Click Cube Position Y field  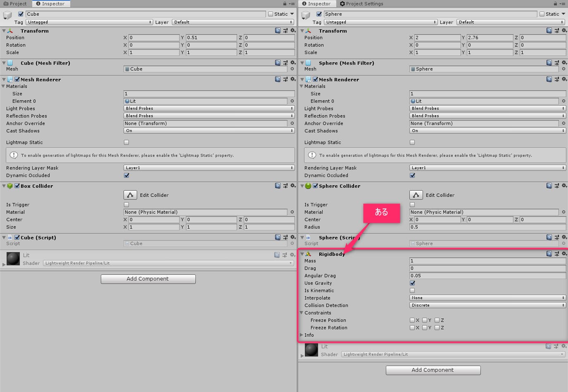pyautogui.click(x=211, y=38)
